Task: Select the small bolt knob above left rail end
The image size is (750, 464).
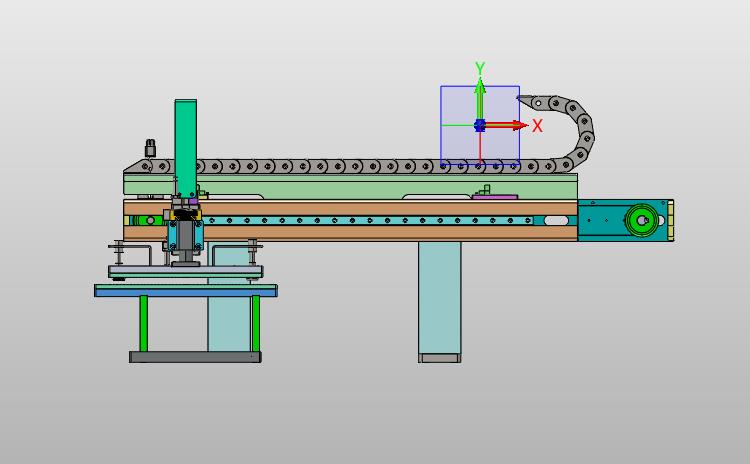Action: click(x=150, y=148)
